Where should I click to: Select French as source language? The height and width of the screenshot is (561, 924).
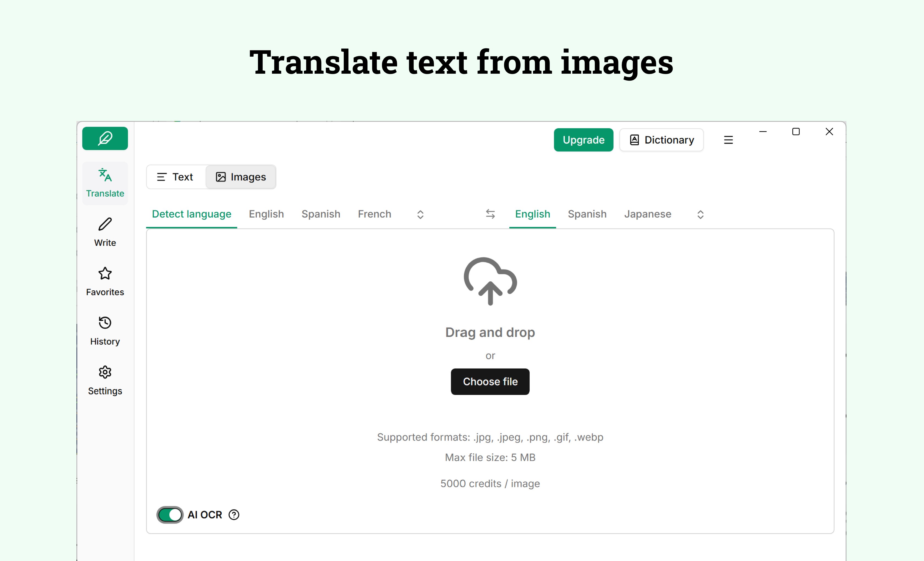374,214
